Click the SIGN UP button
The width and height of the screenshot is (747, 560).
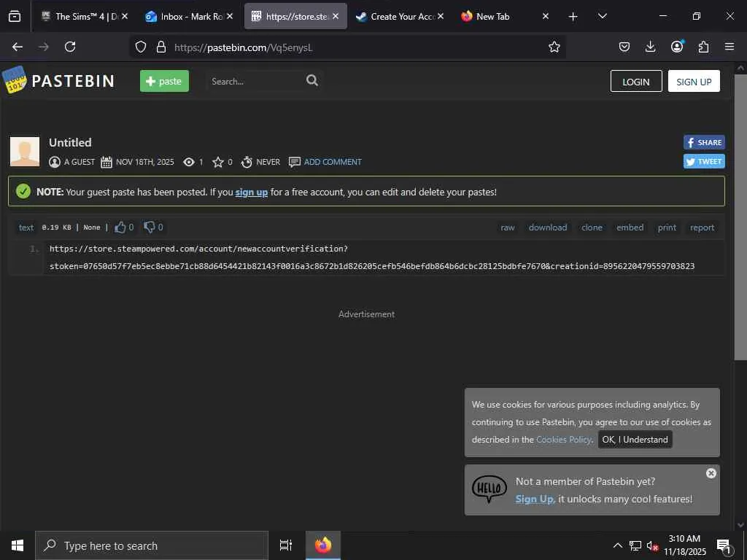[x=694, y=82]
